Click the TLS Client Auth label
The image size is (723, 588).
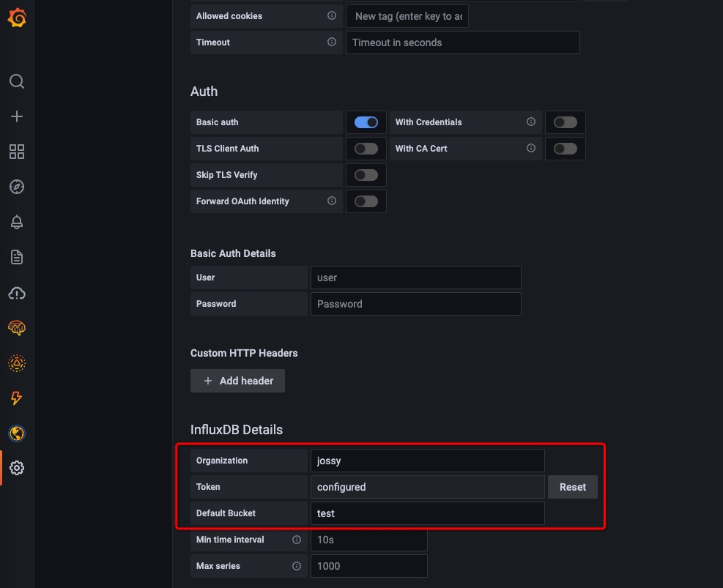(x=227, y=149)
